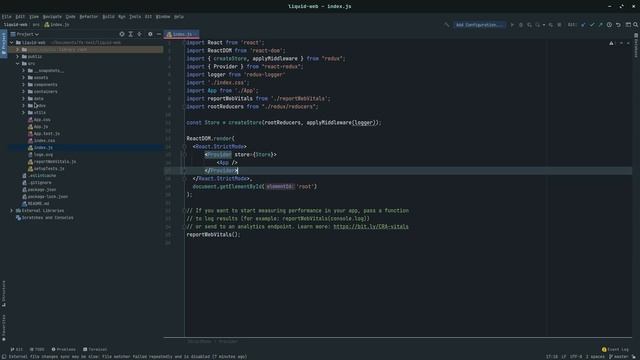Select the index.js editor tab
The image size is (640, 360).
coord(182,34)
